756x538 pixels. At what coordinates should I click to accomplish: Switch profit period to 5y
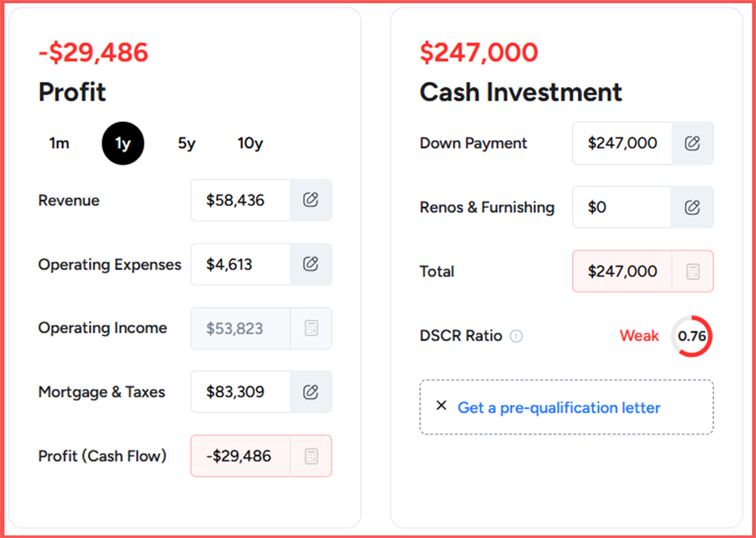186,143
